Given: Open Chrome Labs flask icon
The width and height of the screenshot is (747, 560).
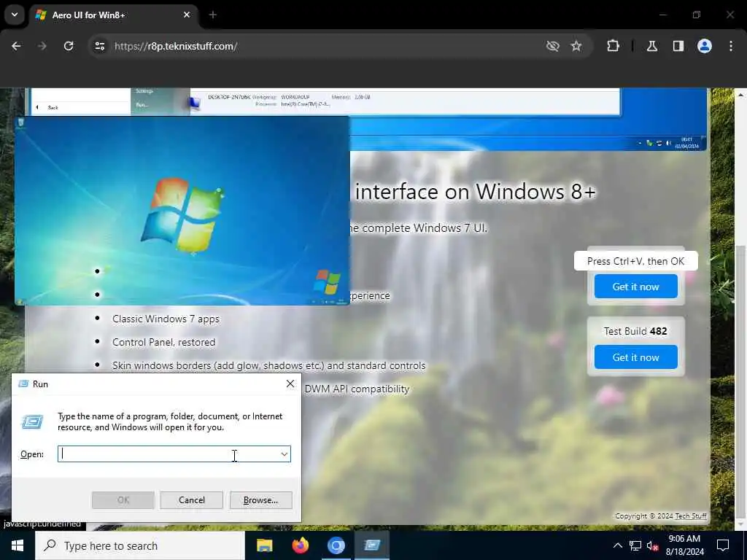Looking at the screenshot, I should point(652,46).
